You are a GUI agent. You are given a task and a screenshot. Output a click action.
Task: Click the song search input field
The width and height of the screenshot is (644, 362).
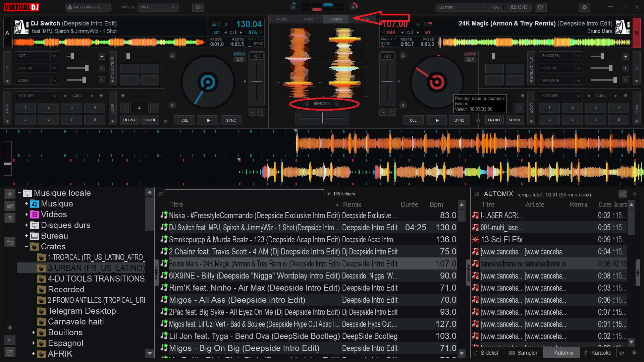244,194
